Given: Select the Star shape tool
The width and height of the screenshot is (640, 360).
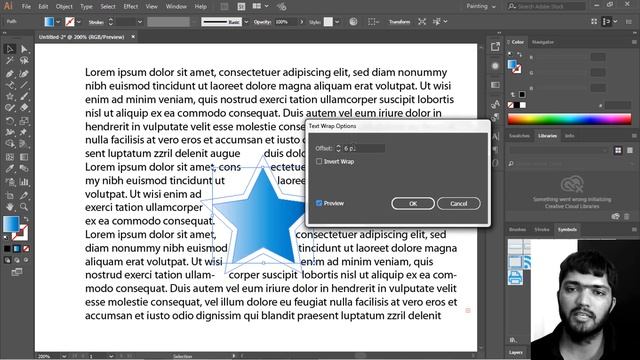Looking at the screenshot, I should pos(10,97).
